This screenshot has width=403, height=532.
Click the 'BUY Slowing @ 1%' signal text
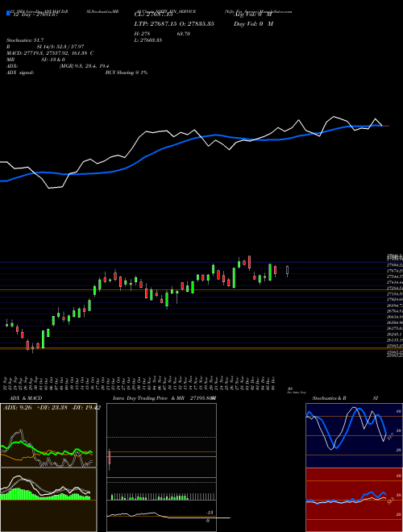point(127,73)
